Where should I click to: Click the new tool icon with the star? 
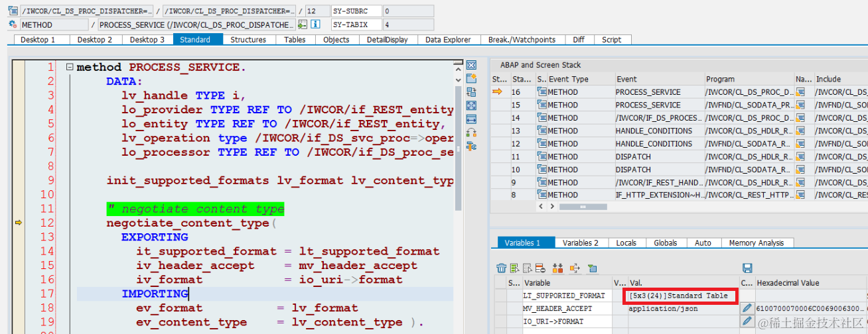[472, 79]
